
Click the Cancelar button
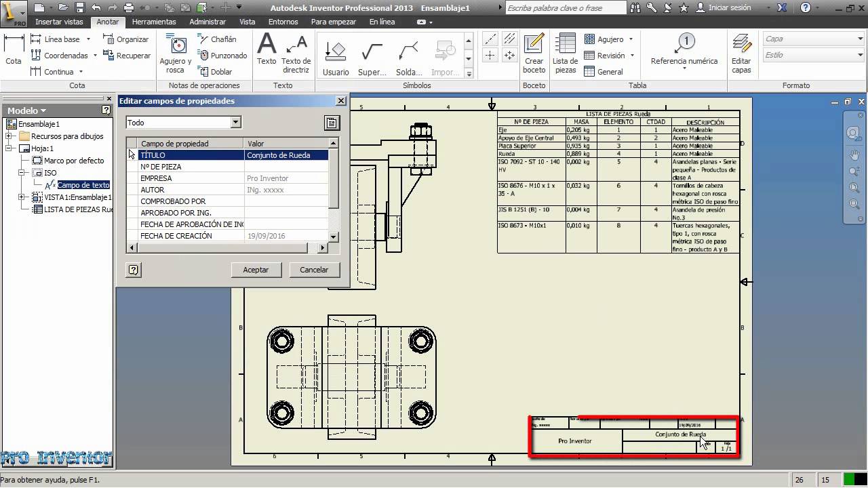[x=314, y=270]
